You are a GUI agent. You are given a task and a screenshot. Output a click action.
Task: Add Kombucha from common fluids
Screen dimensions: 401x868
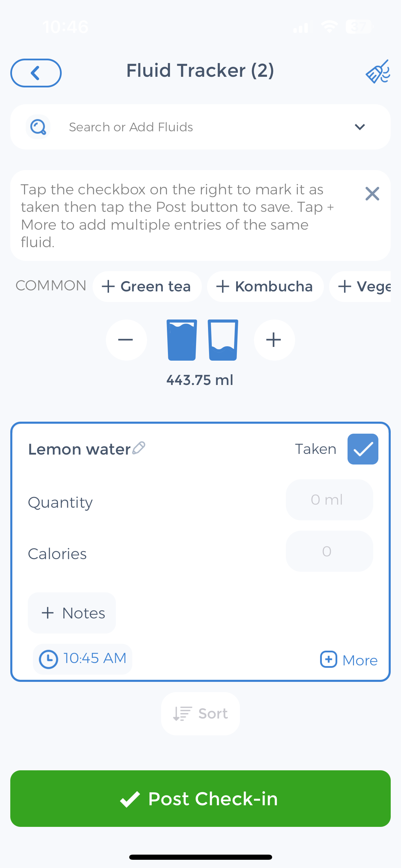click(265, 287)
